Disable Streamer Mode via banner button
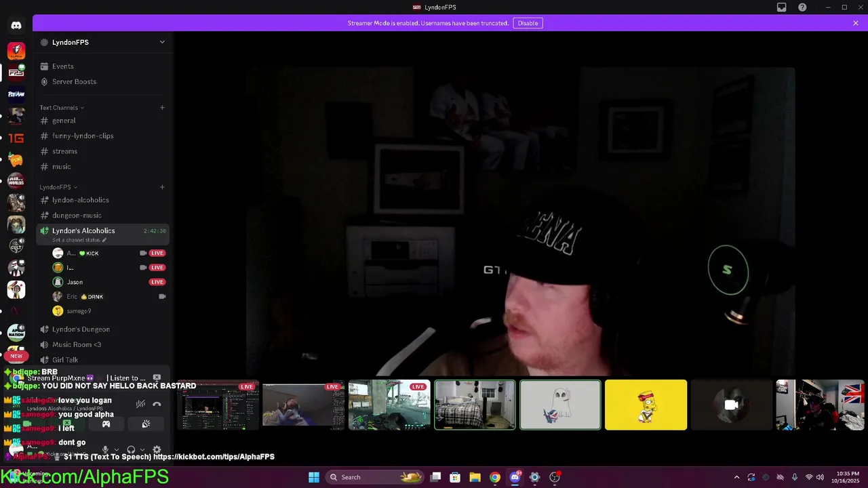 [528, 23]
